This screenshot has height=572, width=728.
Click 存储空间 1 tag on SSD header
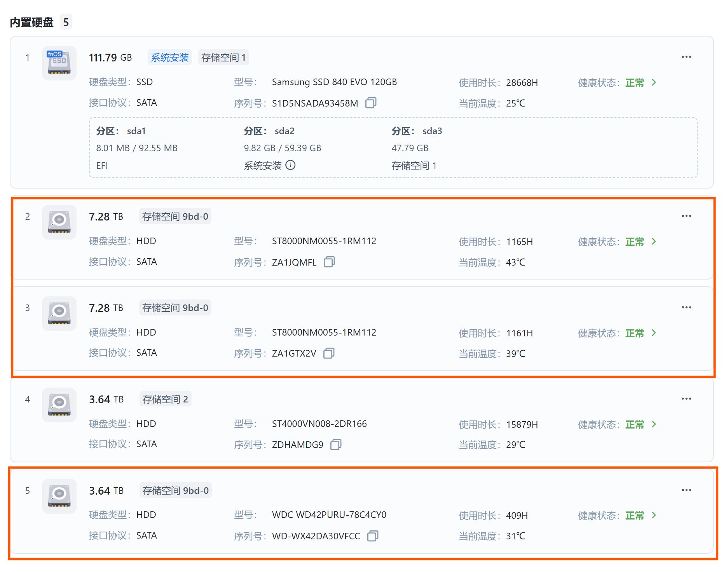[223, 58]
